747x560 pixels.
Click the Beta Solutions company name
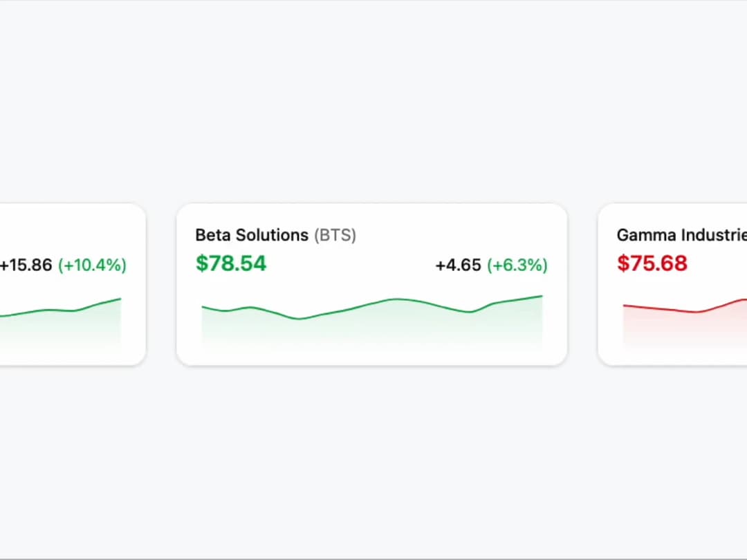pos(252,235)
